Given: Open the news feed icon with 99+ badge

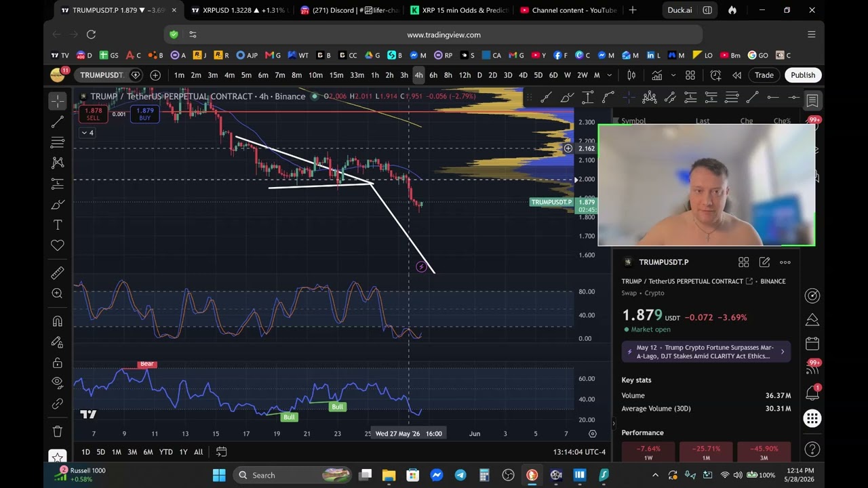Looking at the screenshot, I should point(812,369).
